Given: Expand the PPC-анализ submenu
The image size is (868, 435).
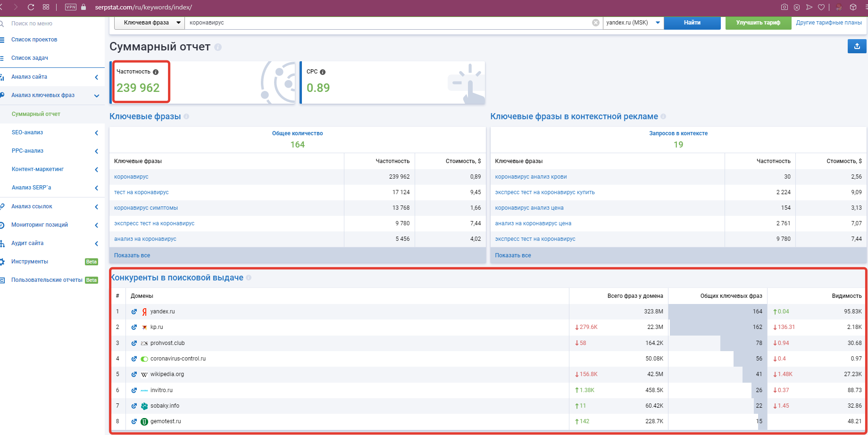Looking at the screenshot, I should (96, 151).
